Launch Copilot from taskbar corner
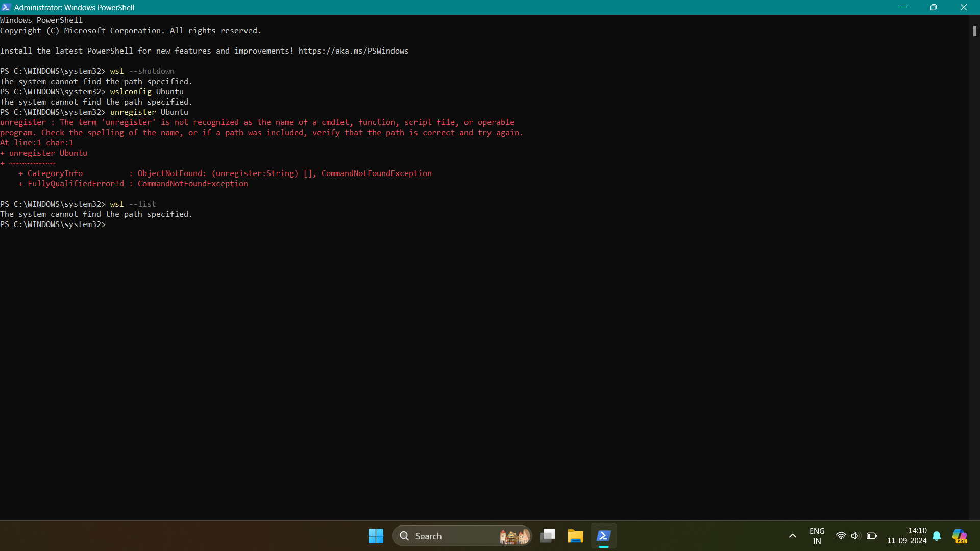 point(960,536)
